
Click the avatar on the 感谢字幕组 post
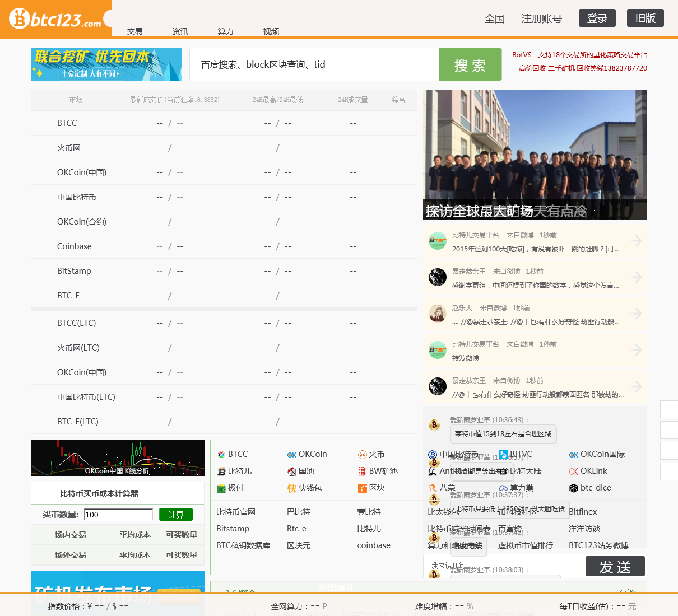tap(438, 277)
